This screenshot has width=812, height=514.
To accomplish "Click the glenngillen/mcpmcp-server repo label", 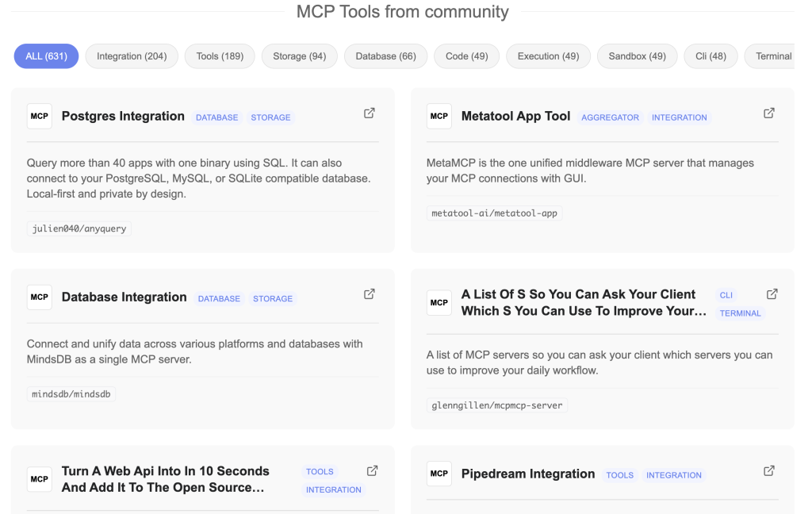I will pyautogui.click(x=497, y=405).
